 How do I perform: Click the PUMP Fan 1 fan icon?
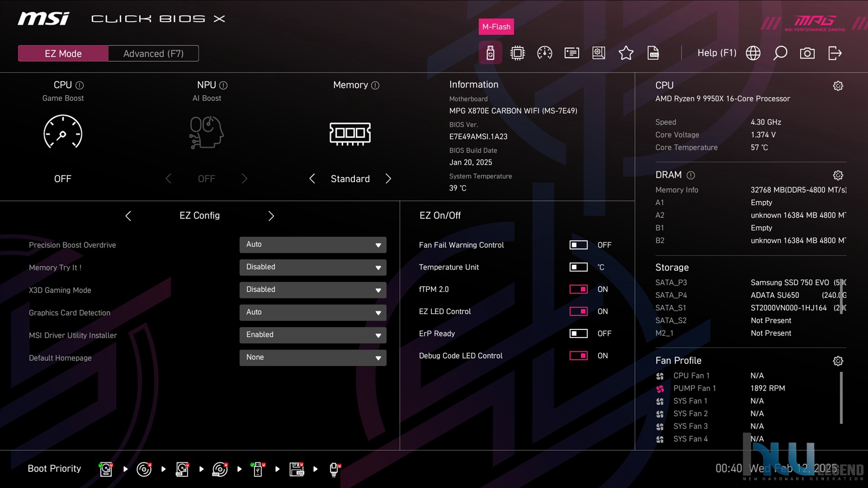[x=660, y=388]
